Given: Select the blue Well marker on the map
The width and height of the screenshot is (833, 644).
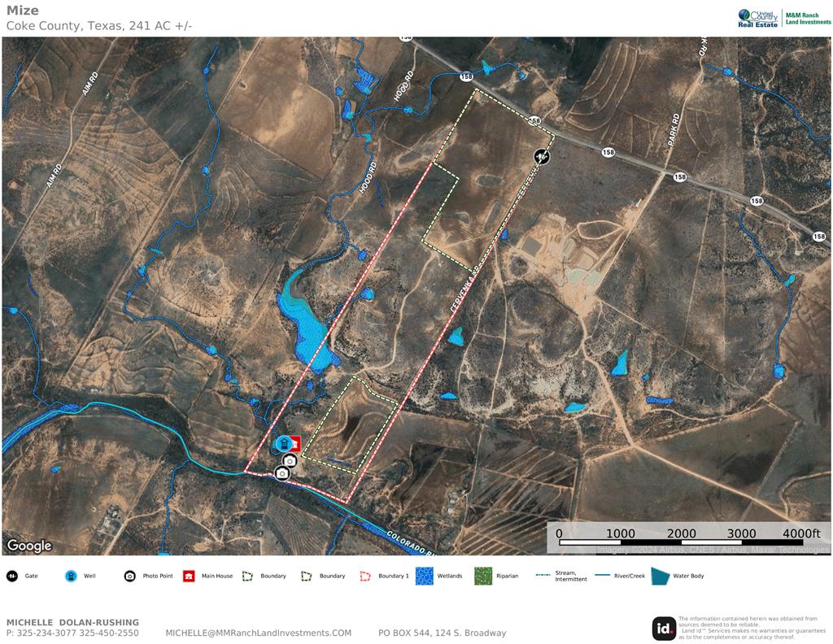Looking at the screenshot, I should click(283, 443).
